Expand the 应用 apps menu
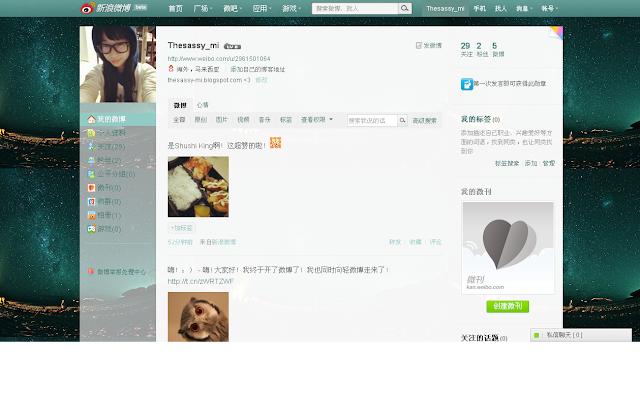Viewport: 640px width, 393px height. [x=262, y=8]
